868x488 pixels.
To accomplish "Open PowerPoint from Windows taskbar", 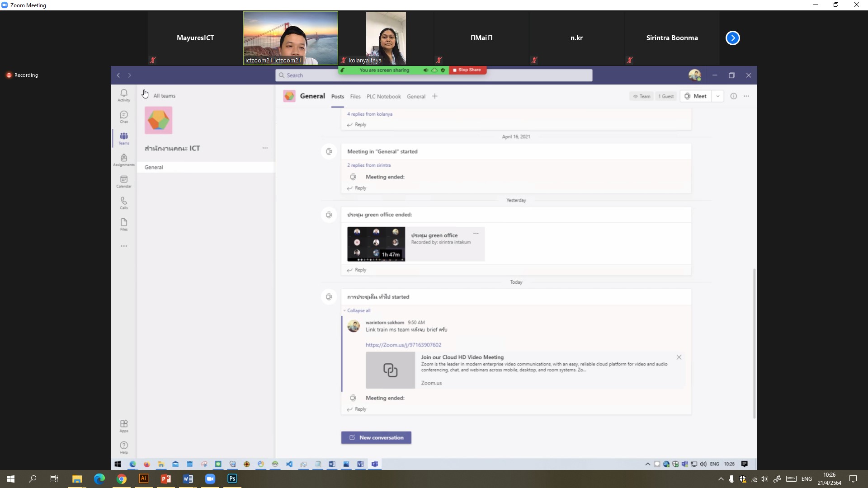I will [x=166, y=479].
